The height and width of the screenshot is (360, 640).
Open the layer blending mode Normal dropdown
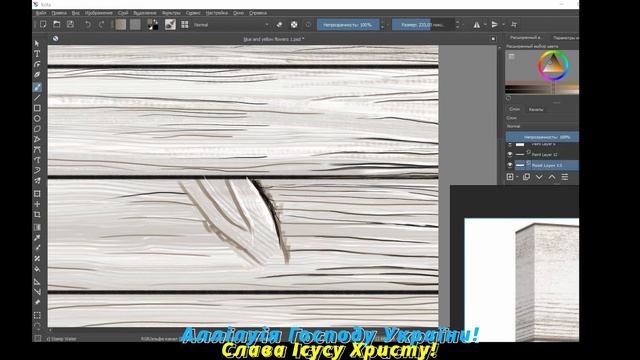[x=542, y=127]
